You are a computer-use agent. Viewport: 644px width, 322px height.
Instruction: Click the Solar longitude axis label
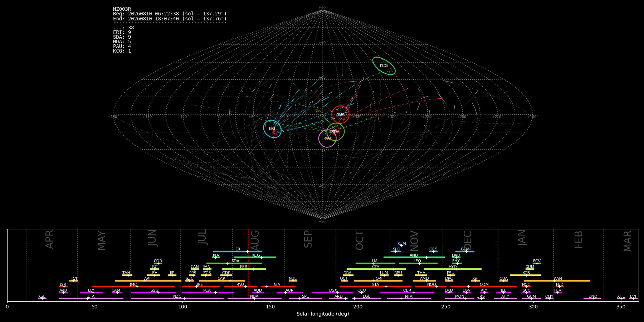(323, 314)
